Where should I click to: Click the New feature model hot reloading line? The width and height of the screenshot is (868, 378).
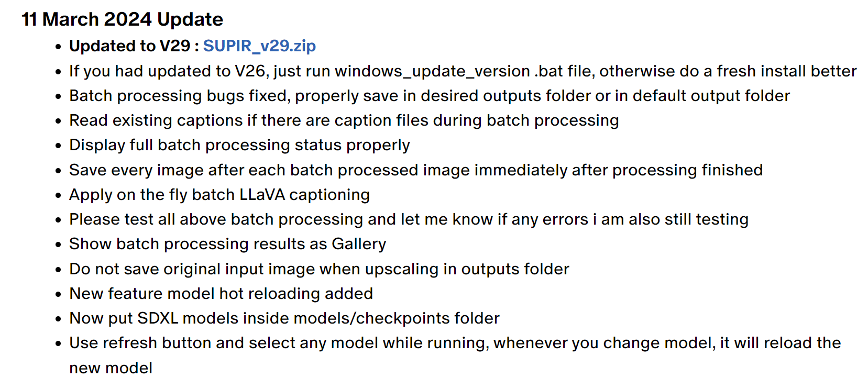click(x=221, y=294)
